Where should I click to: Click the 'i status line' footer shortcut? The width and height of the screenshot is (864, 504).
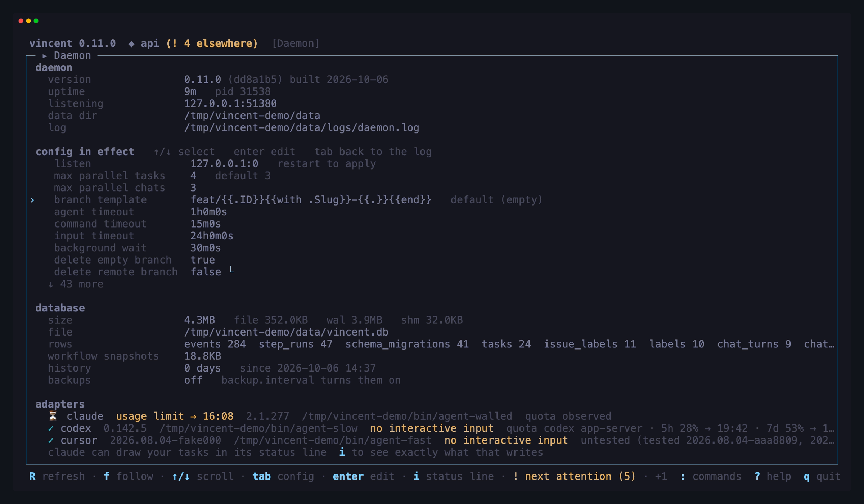[x=454, y=476]
